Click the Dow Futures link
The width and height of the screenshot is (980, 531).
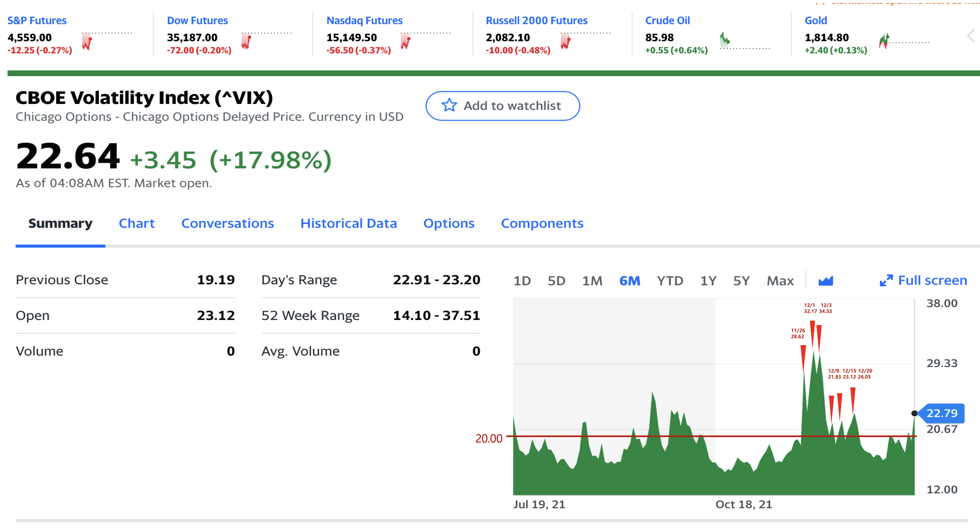pyautogui.click(x=197, y=21)
